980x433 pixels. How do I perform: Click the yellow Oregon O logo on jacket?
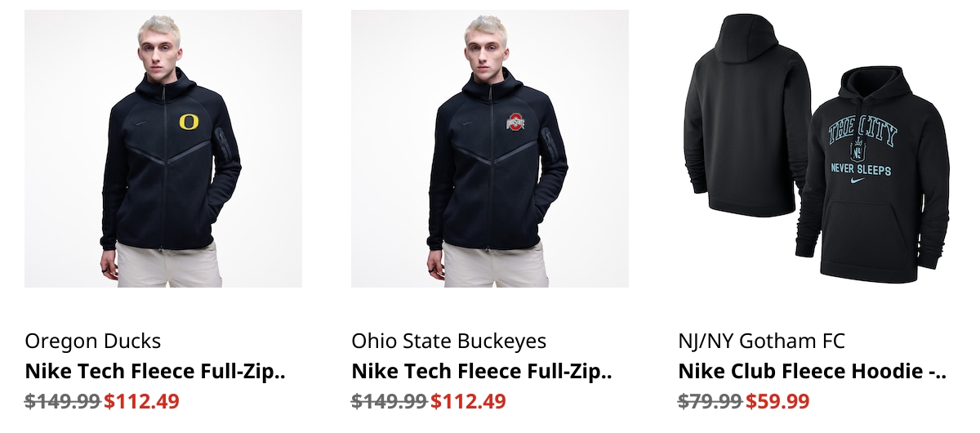coord(189,123)
